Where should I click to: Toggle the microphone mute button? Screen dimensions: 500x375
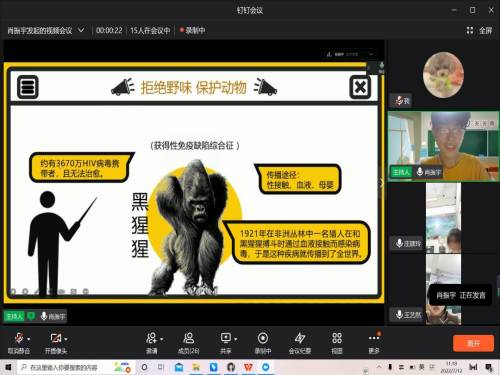19,338
